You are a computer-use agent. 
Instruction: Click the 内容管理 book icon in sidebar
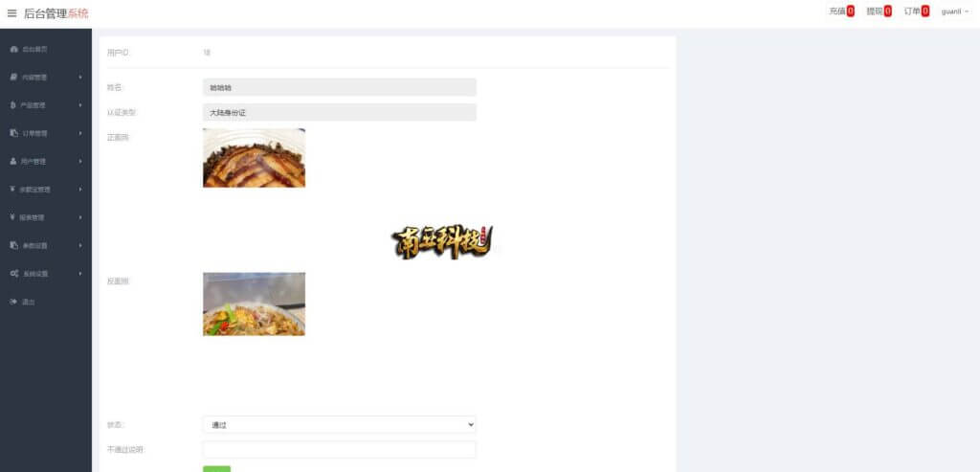13,77
